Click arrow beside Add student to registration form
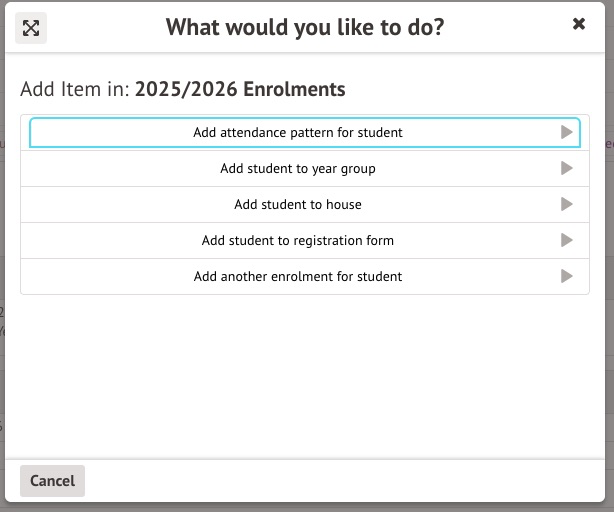This screenshot has height=512, width=614. point(567,240)
